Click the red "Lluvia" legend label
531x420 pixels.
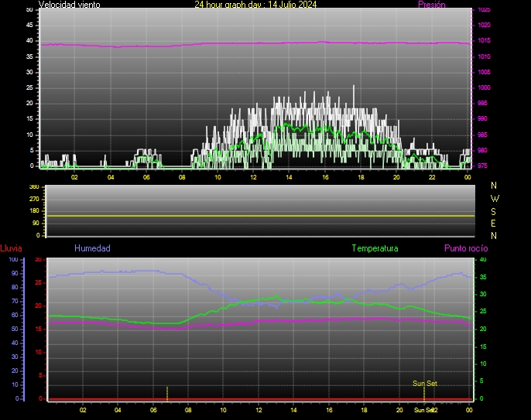pyautogui.click(x=11, y=248)
